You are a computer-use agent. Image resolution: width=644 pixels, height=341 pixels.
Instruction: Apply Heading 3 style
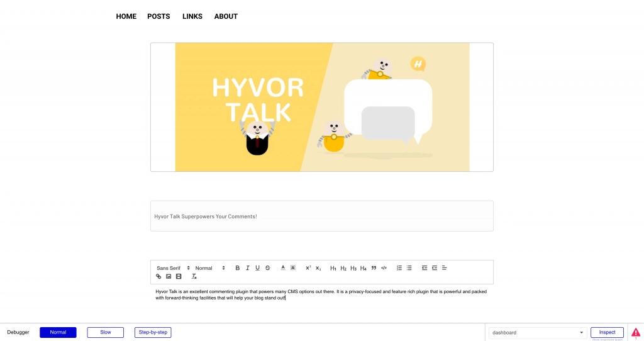click(353, 268)
